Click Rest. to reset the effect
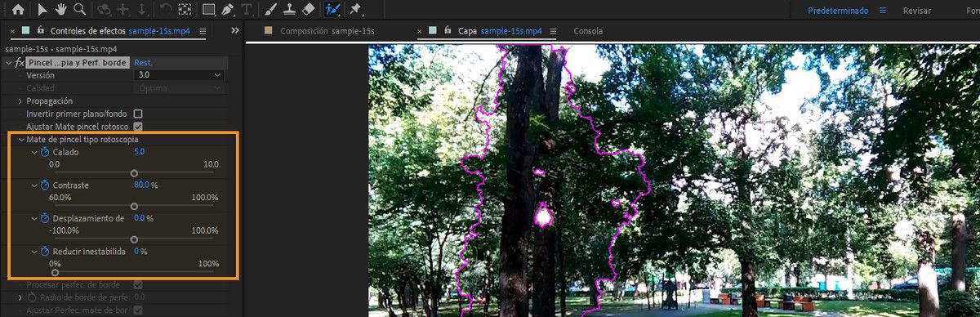This screenshot has height=317, width=980. (143, 63)
